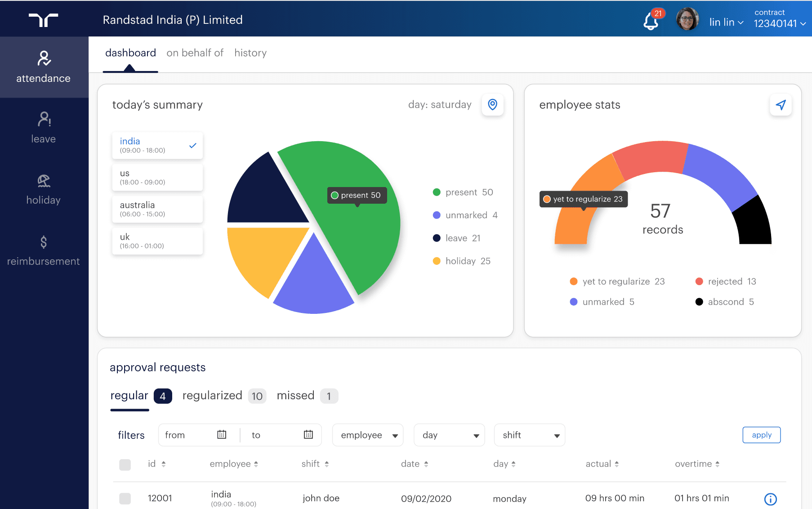Click the holiday 25 legend entry
This screenshot has width=812, height=509.
click(461, 261)
